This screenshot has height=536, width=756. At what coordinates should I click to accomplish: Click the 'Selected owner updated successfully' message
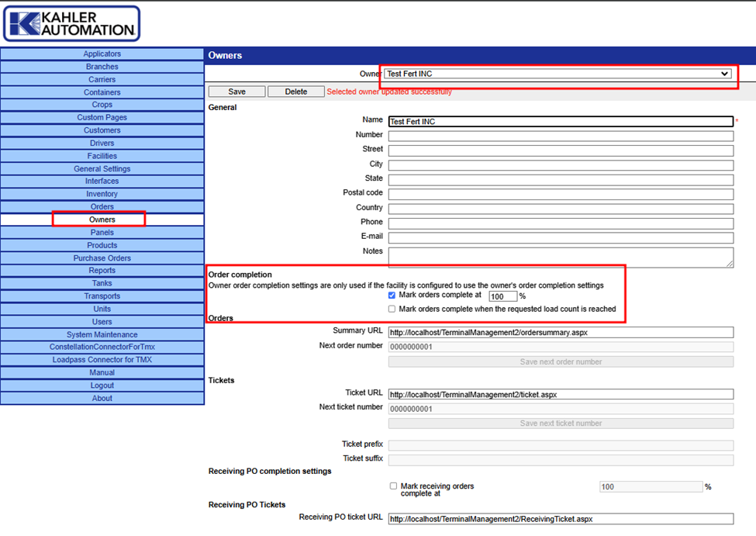(x=389, y=92)
